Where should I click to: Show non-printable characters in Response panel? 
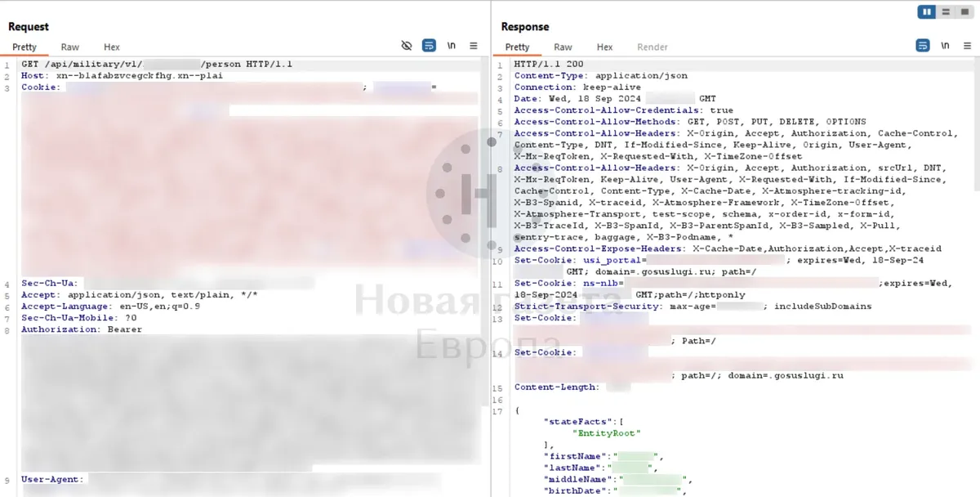click(x=945, y=46)
